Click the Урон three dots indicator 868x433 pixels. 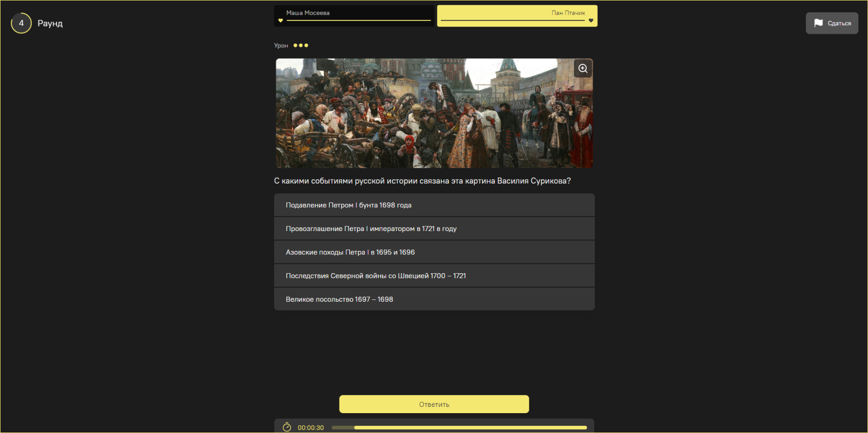pos(301,46)
